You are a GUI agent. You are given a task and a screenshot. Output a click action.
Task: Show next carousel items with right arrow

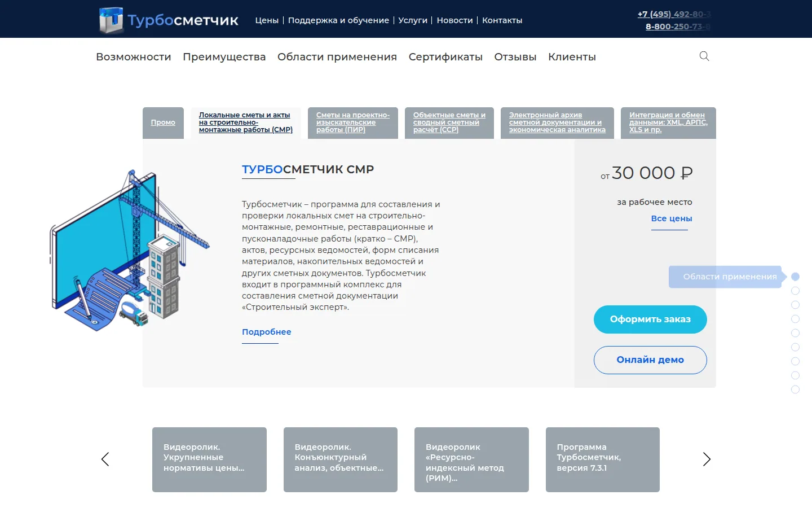[707, 459]
